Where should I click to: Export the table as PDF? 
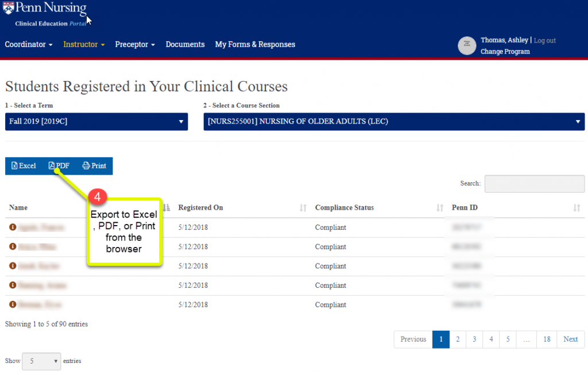(x=59, y=166)
